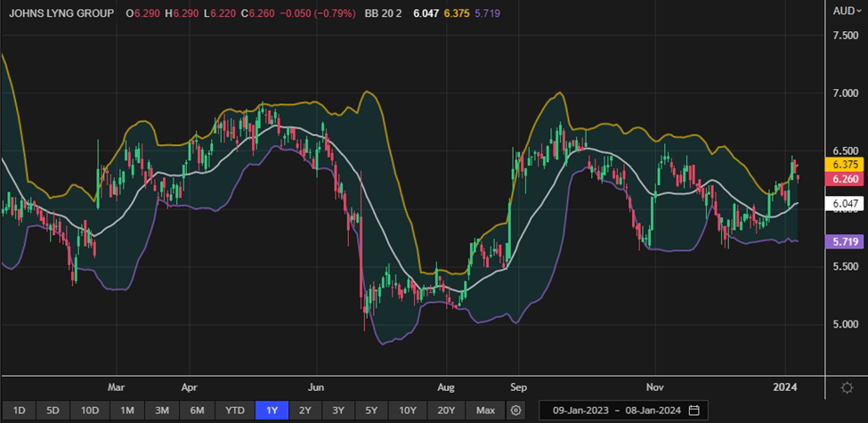Viewport: 868px width, 423px height.
Task: Show Max time range
Action: point(485,411)
